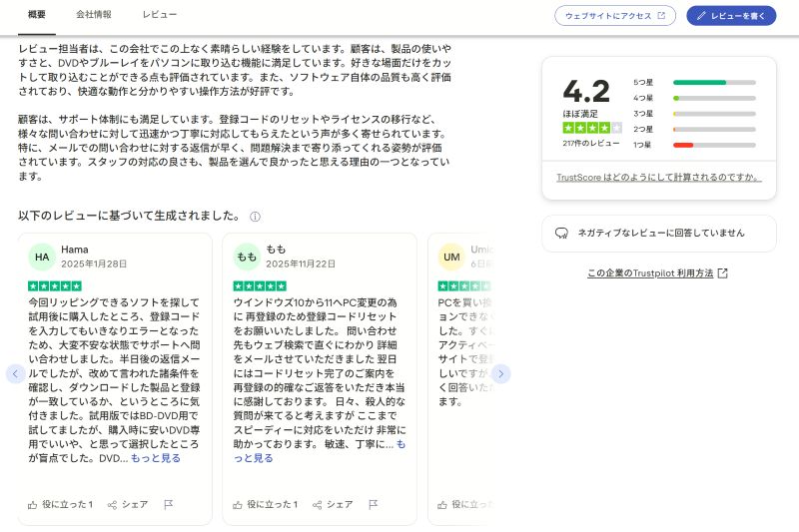
Task: Click the speech bubble icon for negative reviews
Action: [x=561, y=234]
